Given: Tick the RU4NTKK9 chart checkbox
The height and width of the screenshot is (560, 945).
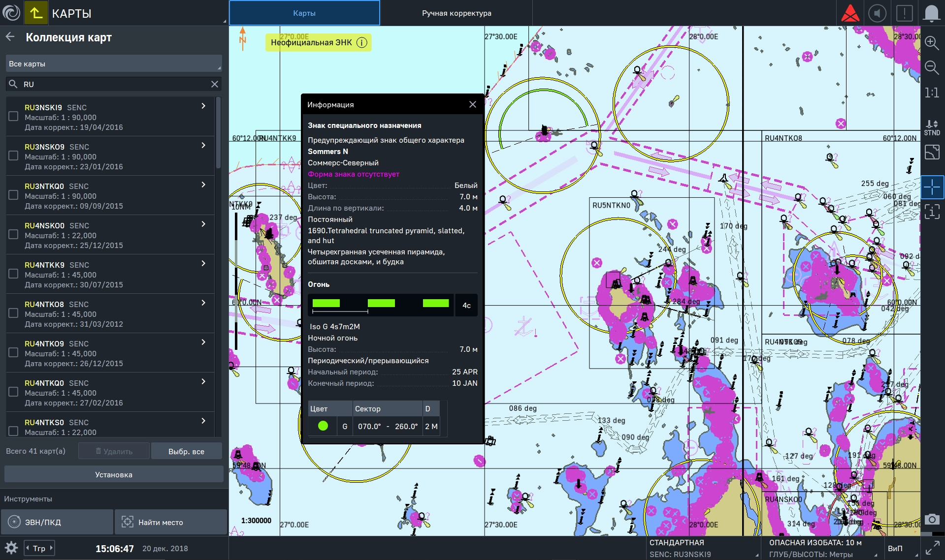Looking at the screenshot, I should click(14, 274).
